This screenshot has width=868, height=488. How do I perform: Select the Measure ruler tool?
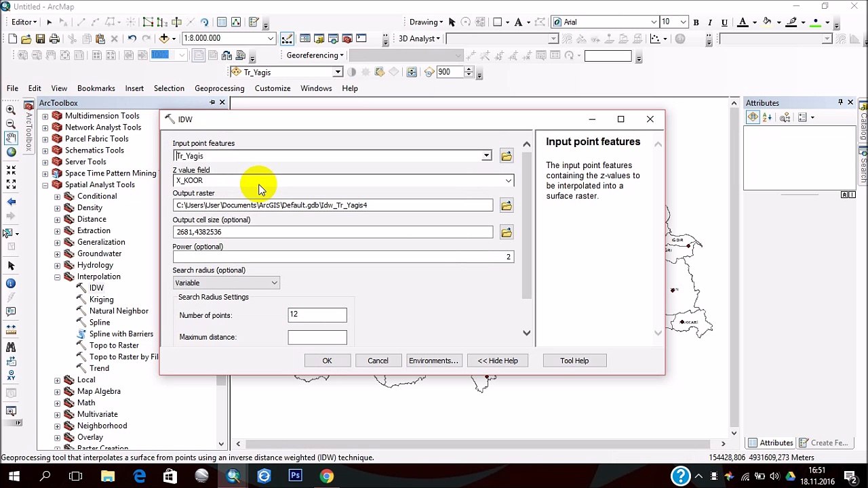click(x=11, y=329)
